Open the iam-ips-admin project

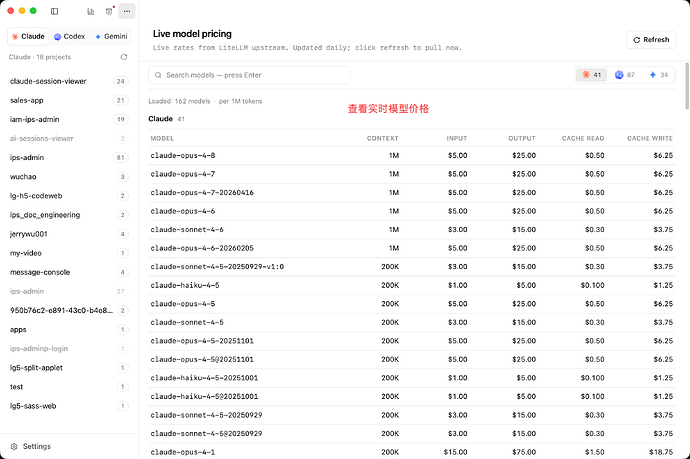pos(69,119)
